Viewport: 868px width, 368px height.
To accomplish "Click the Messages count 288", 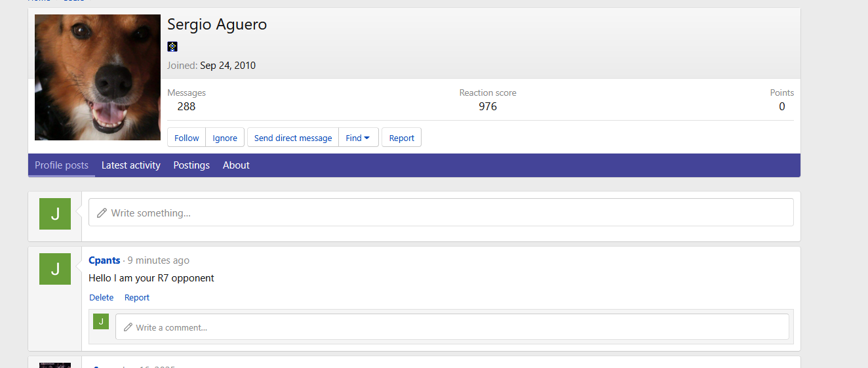I will coord(186,106).
